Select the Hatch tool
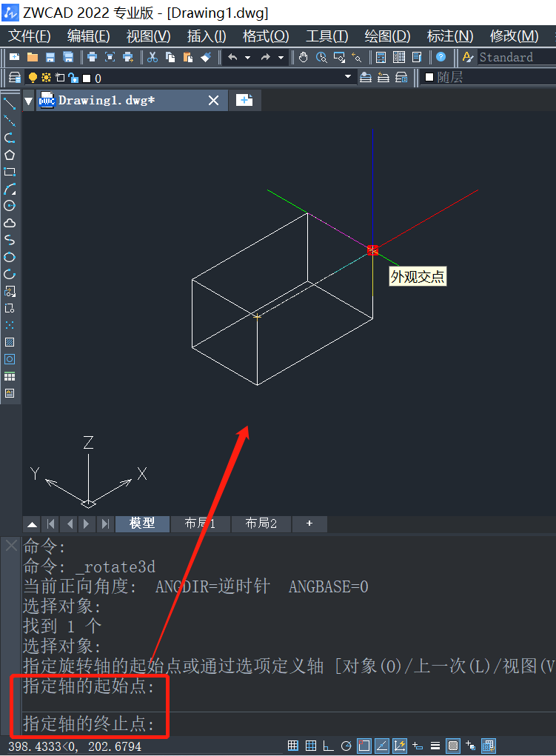Image resolution: width=556 pixels, height=756 pixels. point(10,342)
